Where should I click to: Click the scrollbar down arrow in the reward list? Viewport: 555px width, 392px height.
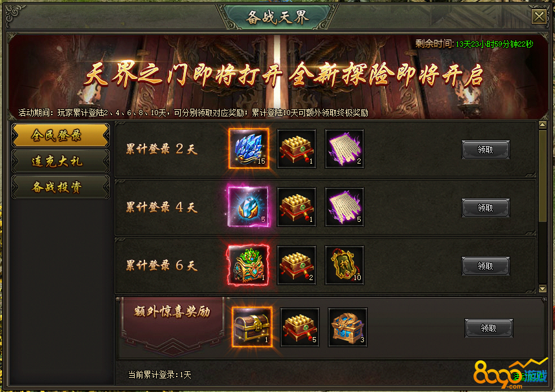542,289
